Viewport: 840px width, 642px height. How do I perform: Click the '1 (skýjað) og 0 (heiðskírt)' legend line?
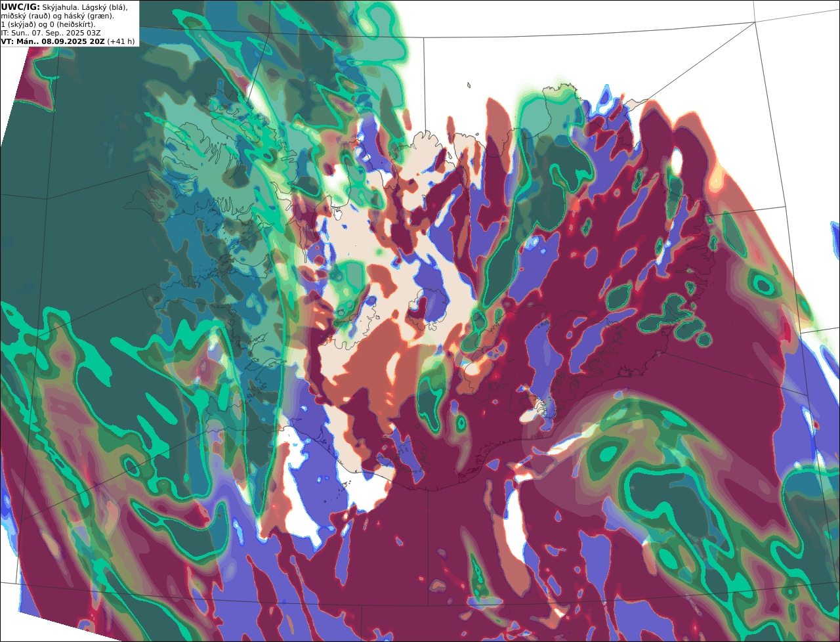tap(49, 24)
